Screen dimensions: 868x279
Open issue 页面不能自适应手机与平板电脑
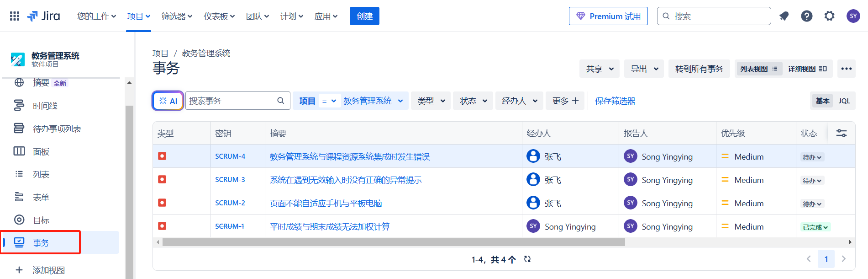click(326, 203)
